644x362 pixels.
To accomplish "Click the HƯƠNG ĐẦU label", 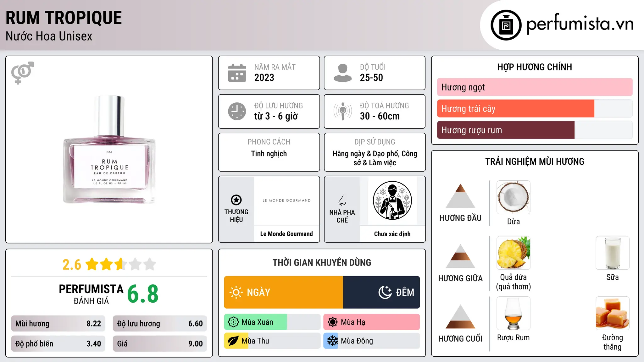I will (460, 218).
